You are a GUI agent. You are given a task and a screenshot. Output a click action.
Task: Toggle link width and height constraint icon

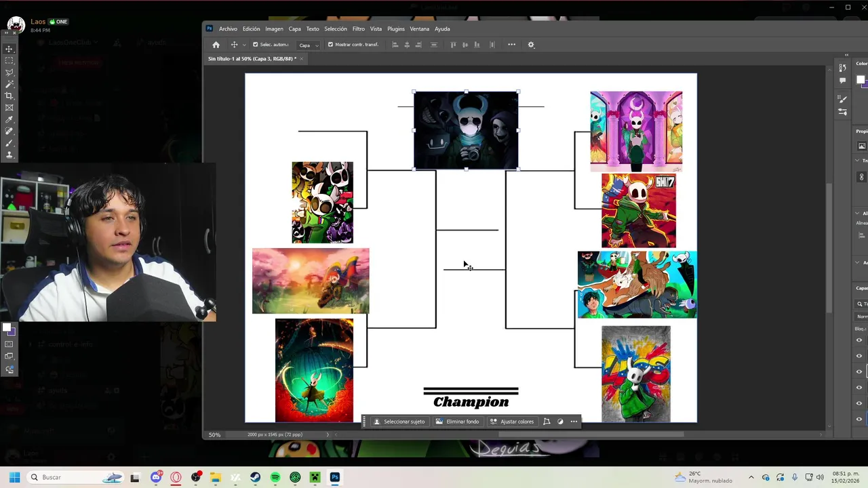coord(862,177)
